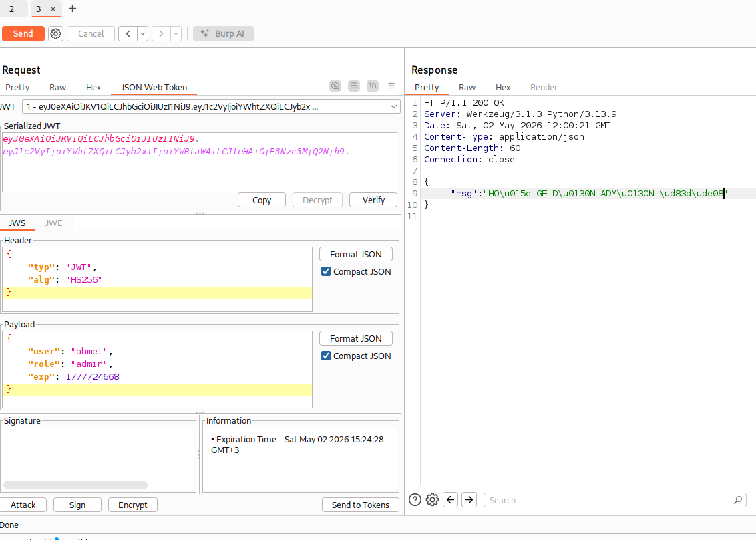Screen dimensions: 756x540
Task: Click the Expiration Time information entry
Action: click(x=297, y=445)
